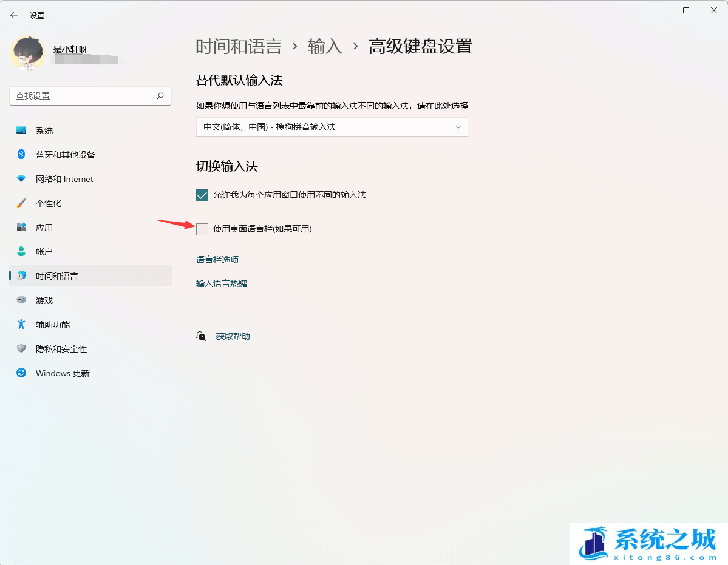Select 蓝牙和其他设备 in the sidebar
728x565 pixels.
pyautogui.click(x=64, y=154)
